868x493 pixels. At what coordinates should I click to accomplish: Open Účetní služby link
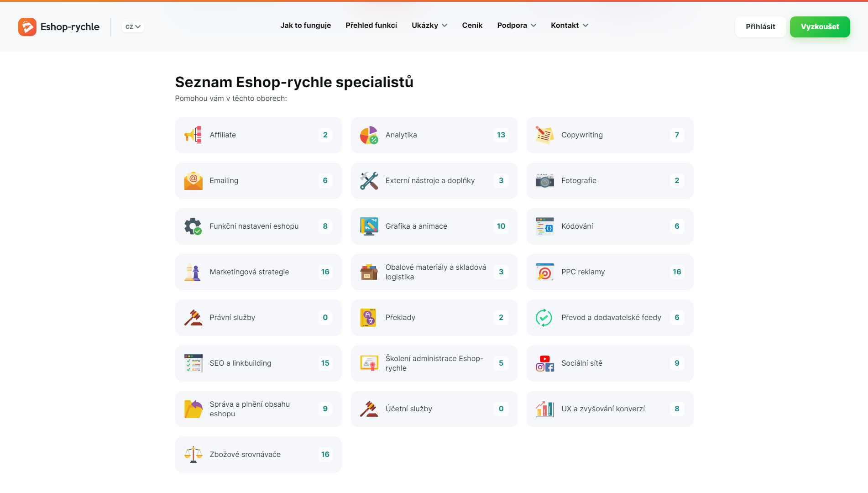408,409
